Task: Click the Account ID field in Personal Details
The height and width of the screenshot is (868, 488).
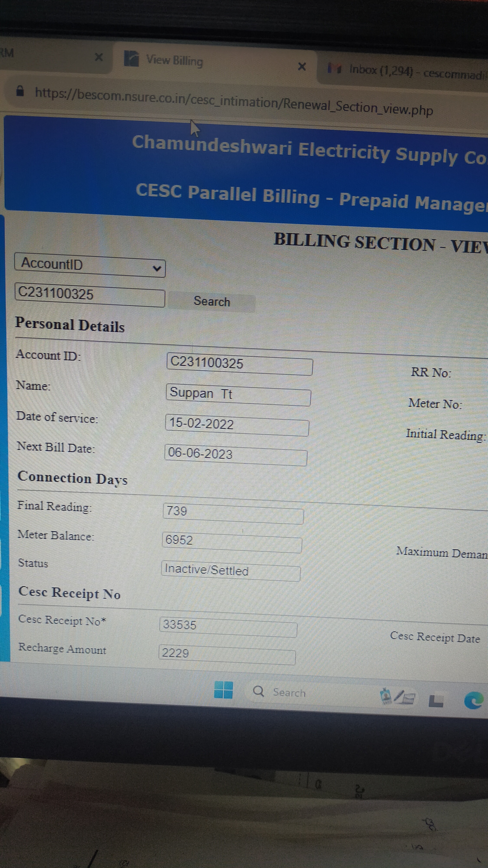Action: (239, 364)
